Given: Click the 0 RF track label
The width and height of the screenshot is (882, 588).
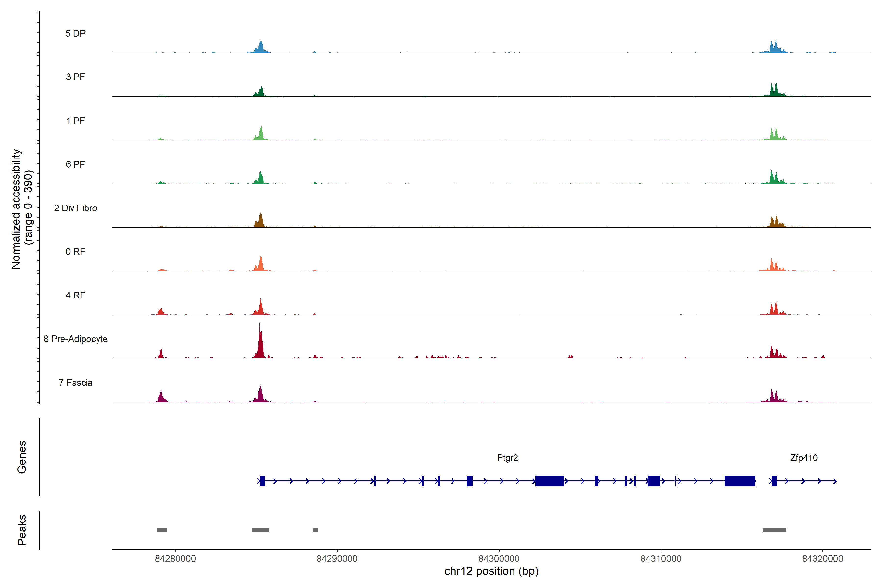Looking at the screenshot, I should pos(75,252).
